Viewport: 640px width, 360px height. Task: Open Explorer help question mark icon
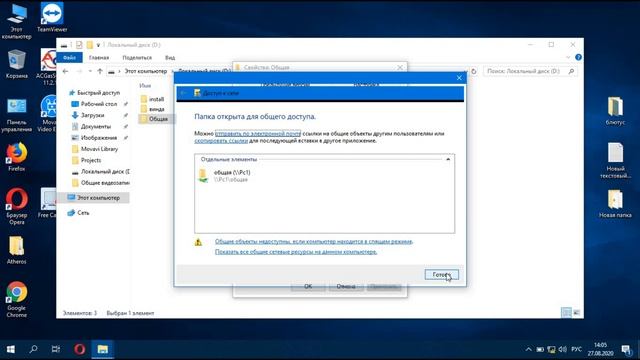click(x=578, y=58)
